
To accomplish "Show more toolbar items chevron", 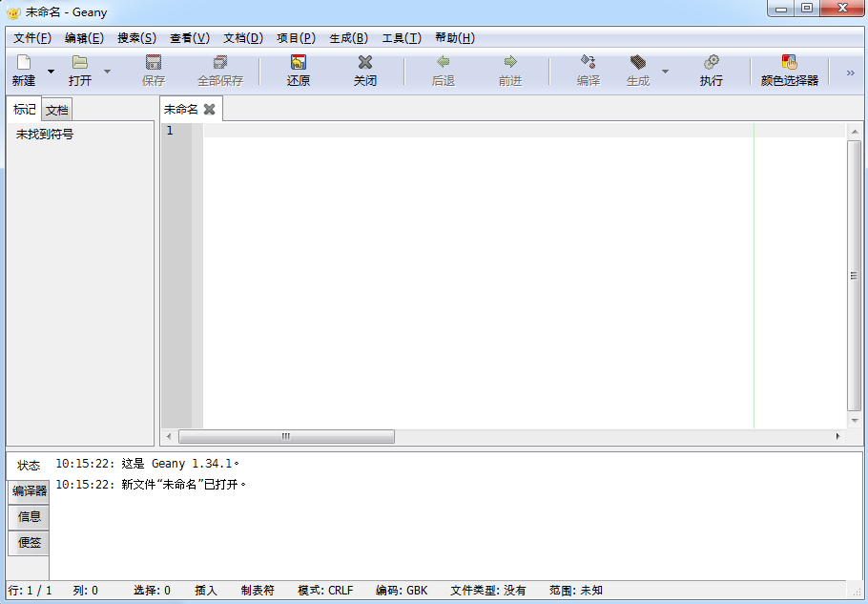I will point(850,73).
